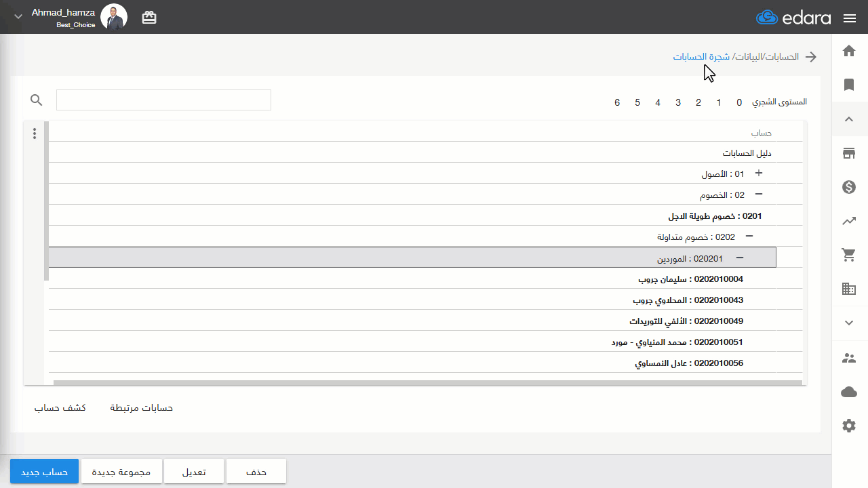868x488 pixels.
Task: Open the hamburger main menu
Action: pos(850,18)
